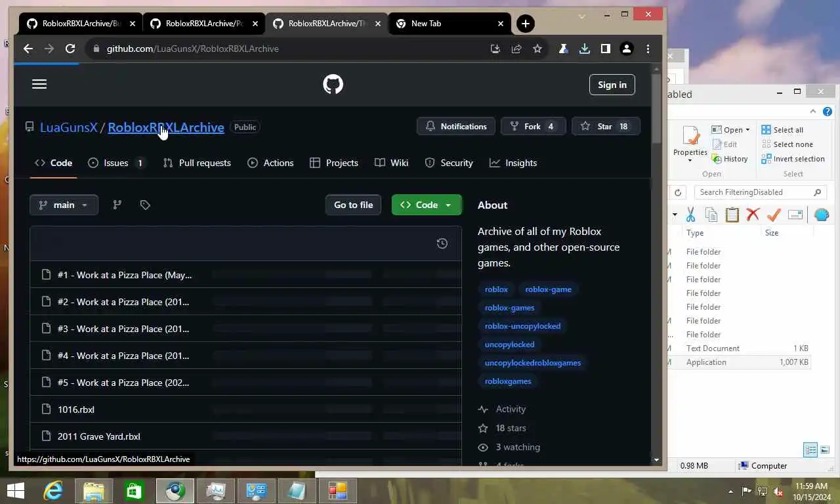This screenshot has height=504, width=840.
Task: Open the Wiki tab
Action: tap(391, 163)
